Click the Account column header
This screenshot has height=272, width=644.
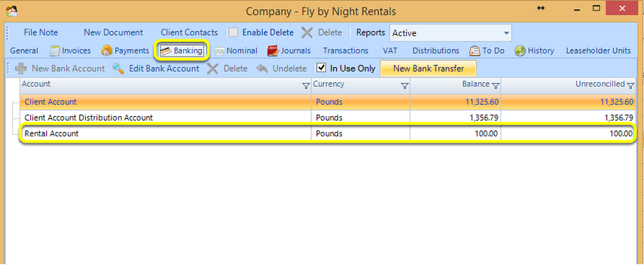[x=166, y=85]
